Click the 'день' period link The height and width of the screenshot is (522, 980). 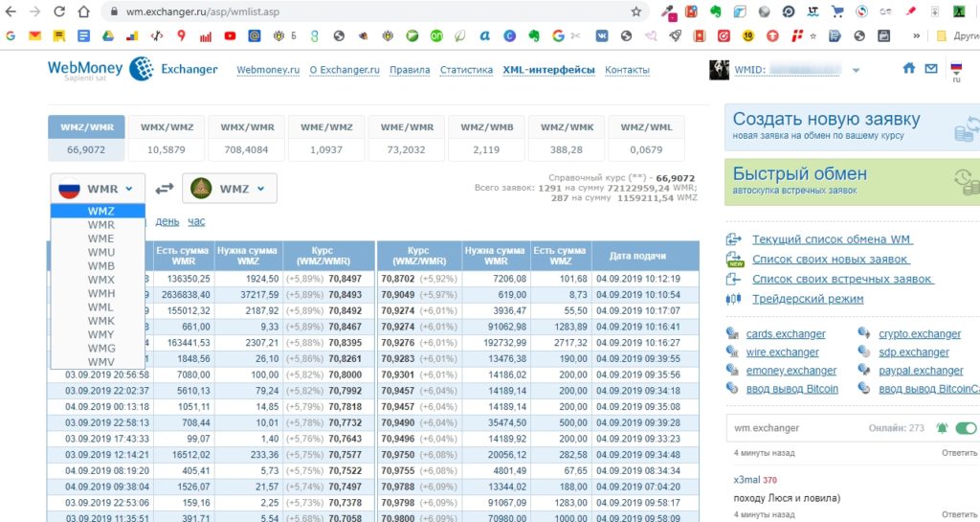click(x=167, y=221)
